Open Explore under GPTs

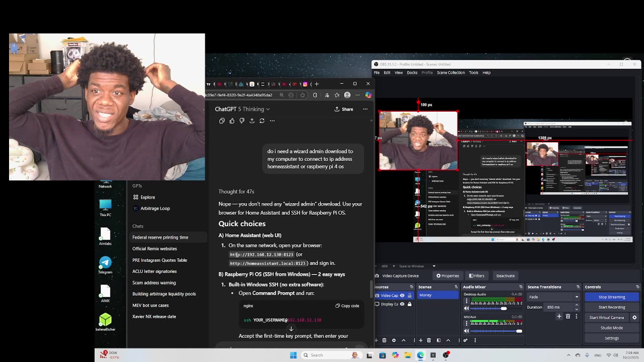(144, 197)
